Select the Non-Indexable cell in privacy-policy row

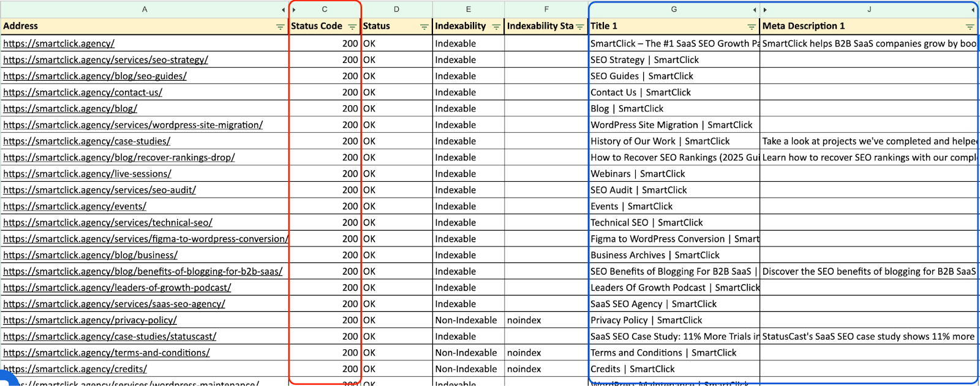coord(469,320)
